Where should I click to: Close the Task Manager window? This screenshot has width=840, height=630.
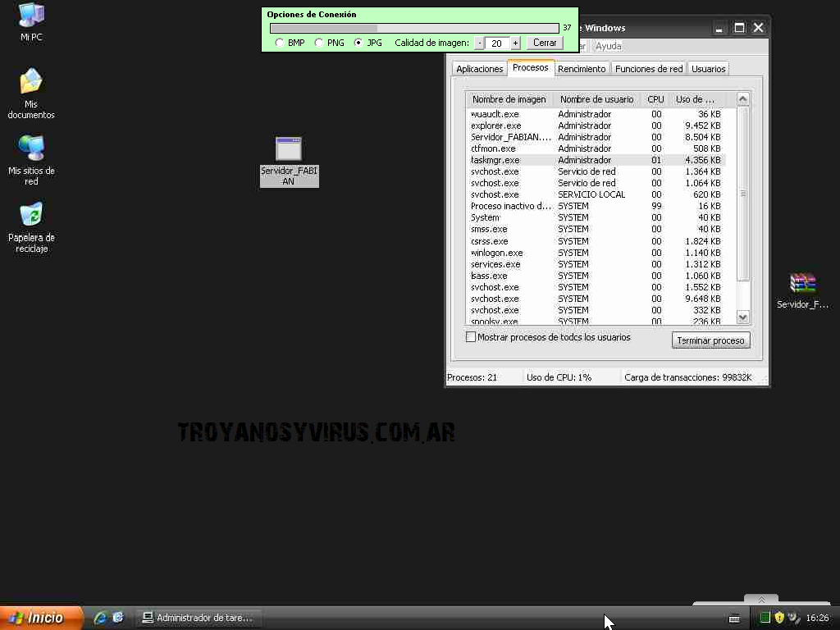coord(759,28)
